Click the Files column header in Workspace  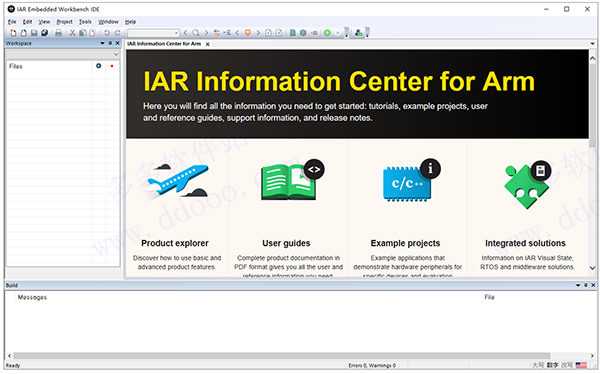click(x=50, y=66)
